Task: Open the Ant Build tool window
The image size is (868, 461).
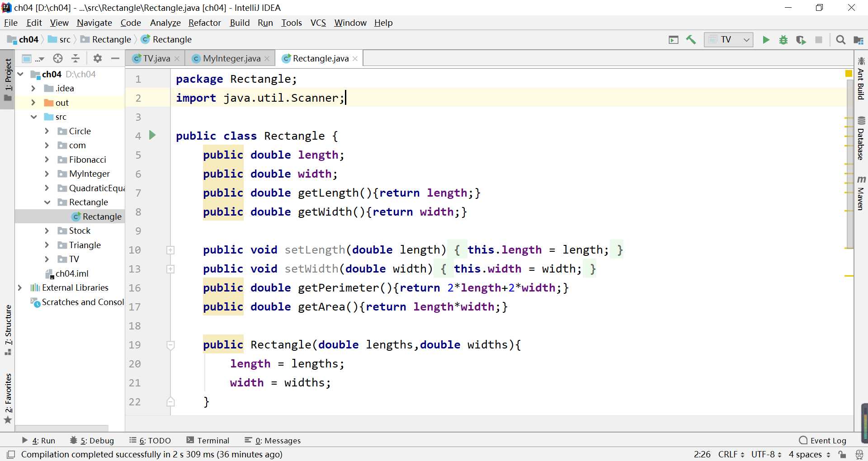Action: tap(861, 78)
